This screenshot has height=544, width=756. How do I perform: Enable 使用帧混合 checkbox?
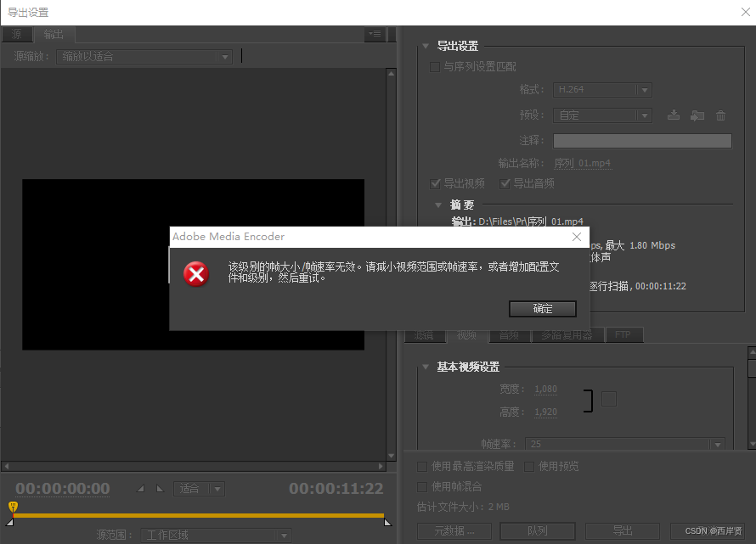pos(422,486)
